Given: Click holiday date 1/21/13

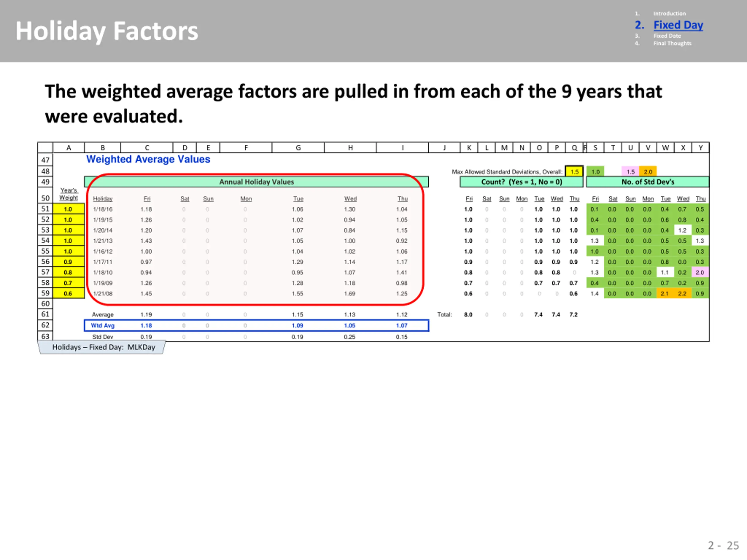Looking at the screenshot, I should click(x=103, y=241).
